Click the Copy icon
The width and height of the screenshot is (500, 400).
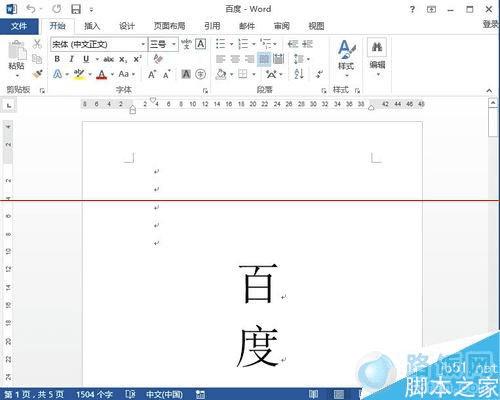pyautogui.click(x=37, y=59)
